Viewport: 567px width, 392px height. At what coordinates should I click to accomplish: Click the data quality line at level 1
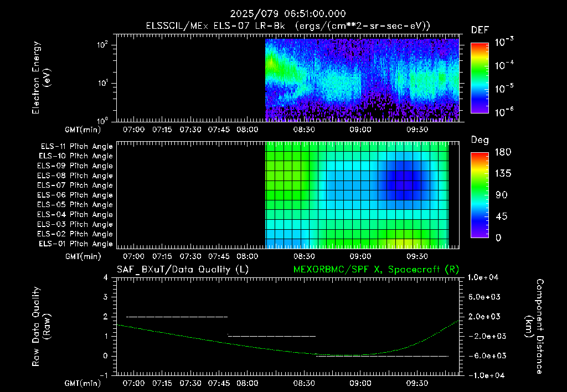[x=271, y=336]
